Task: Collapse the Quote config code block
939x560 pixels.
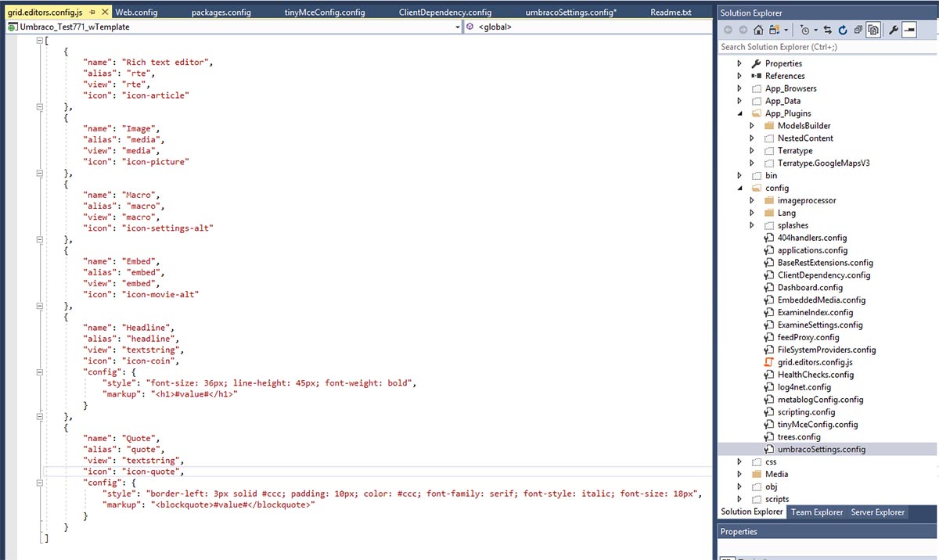Action: click(39, 483)
